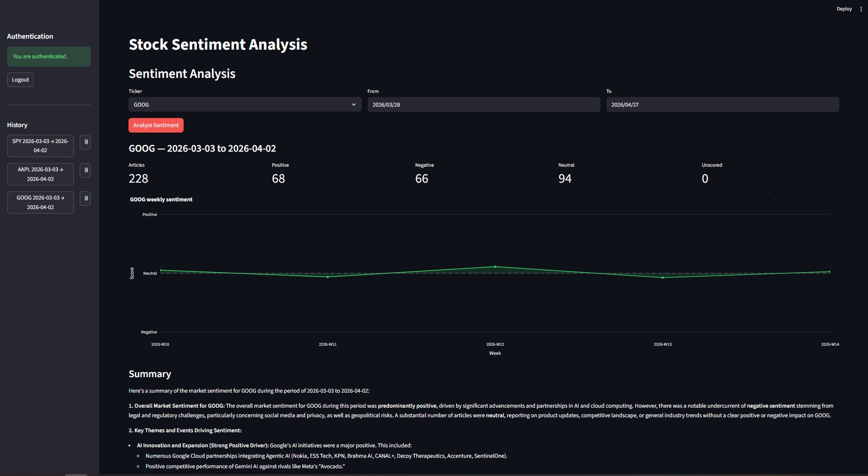
Task: Delete the GOOG history entry
Action: (85, 199)
